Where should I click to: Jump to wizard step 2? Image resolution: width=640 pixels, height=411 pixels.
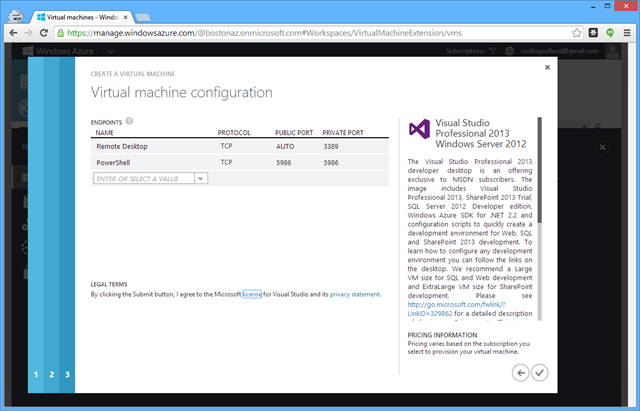(x=52, y=375)
